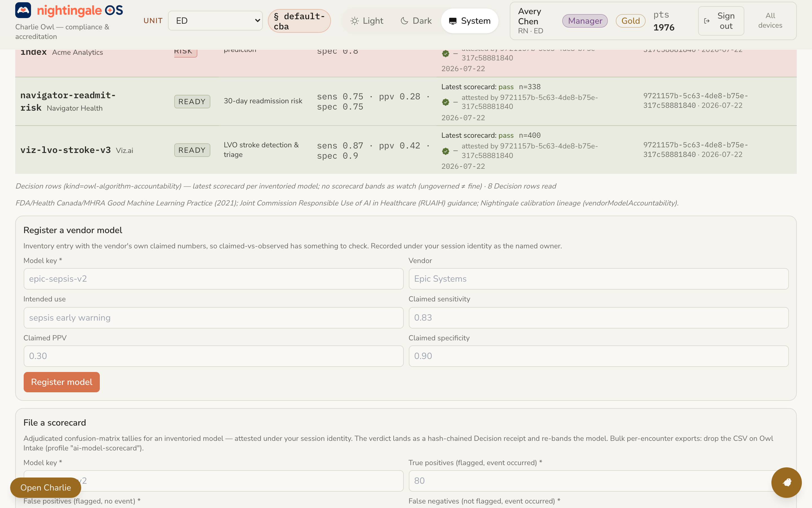The height and width of the screenshot is (508, 812).
Task: Click the Sign out button
Action: [721, 21]
